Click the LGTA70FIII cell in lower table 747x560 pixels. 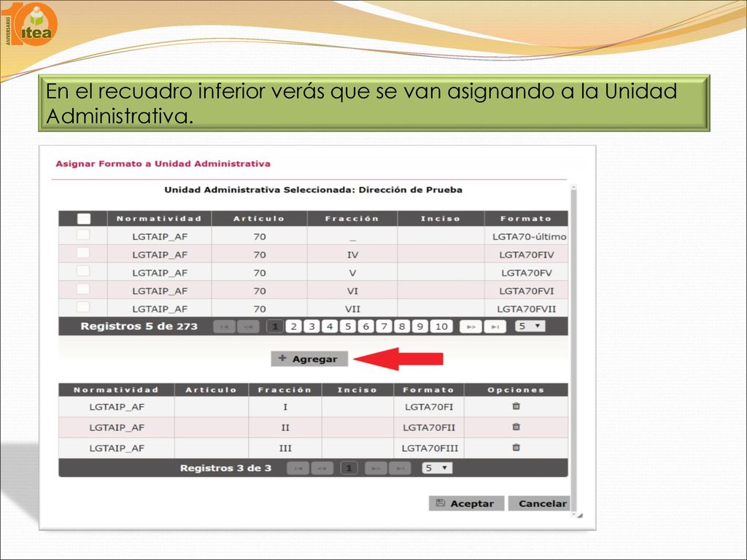(x=430, y=448)
